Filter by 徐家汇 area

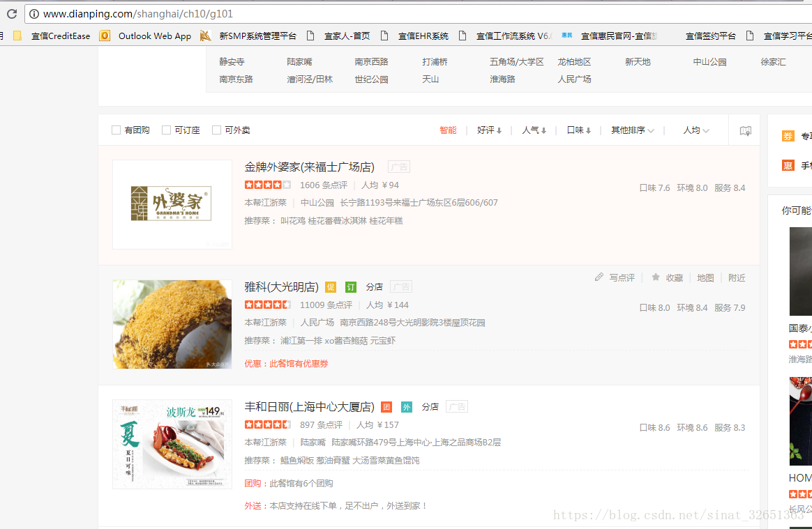click(773, 61)
